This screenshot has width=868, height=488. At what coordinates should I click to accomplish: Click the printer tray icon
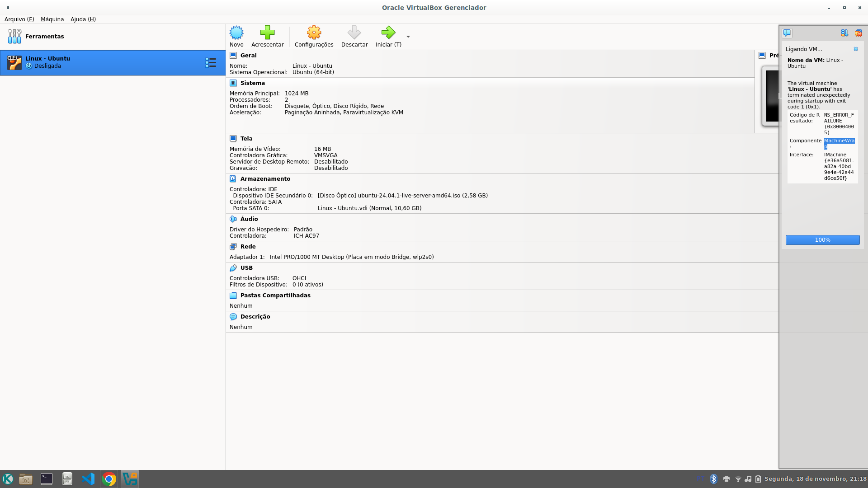click(x=726, y=479)
